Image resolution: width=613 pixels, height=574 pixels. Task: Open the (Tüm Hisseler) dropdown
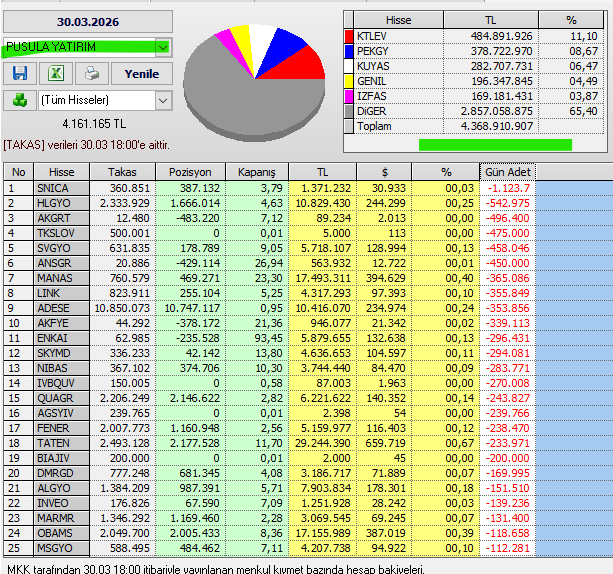pyautogui.click(x=163, y=101)
